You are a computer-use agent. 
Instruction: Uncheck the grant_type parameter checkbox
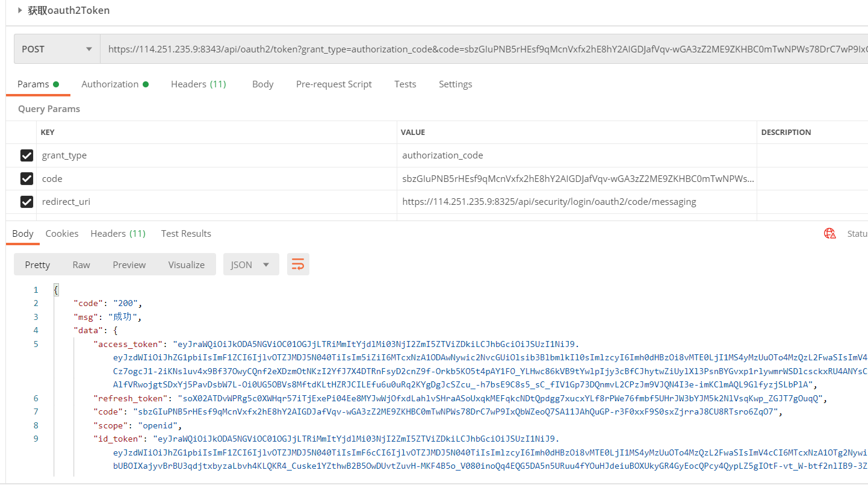click(x=26, y=155)
